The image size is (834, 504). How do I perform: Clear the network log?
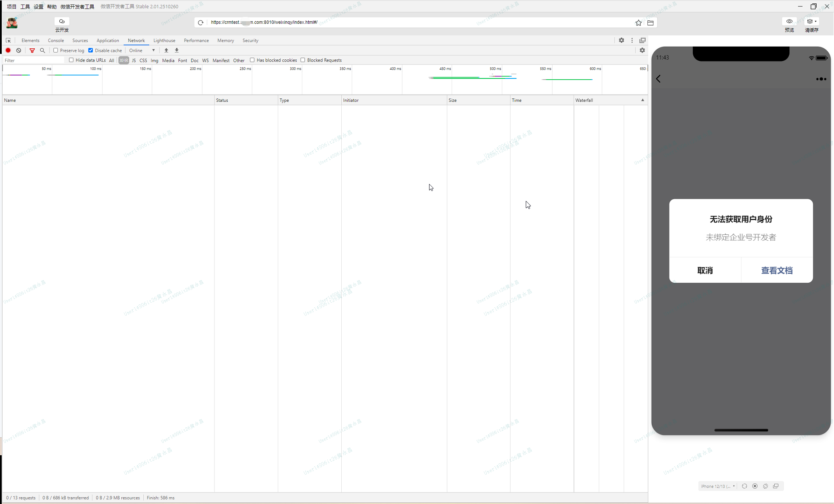pyautogui.click(x=19, y=50)
